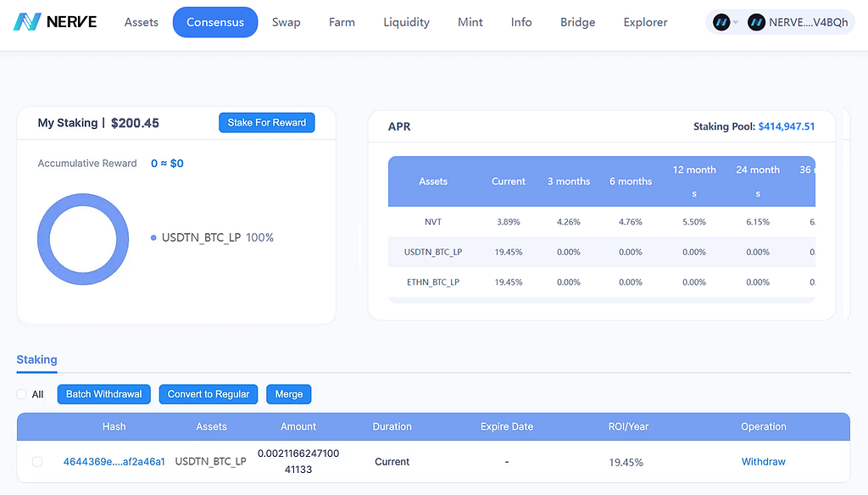The image size is (868, 495).
Task: Click the NERVE logo icon
Action: coord(27,21)
